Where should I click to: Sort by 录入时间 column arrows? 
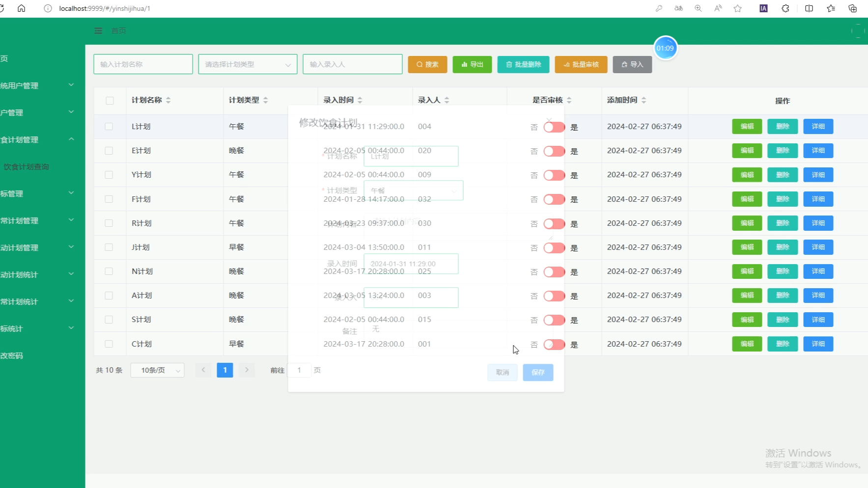point(360,100)
